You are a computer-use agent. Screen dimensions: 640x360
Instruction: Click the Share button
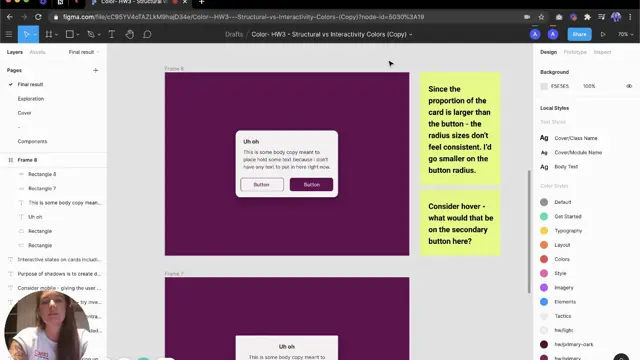(579, 34)
